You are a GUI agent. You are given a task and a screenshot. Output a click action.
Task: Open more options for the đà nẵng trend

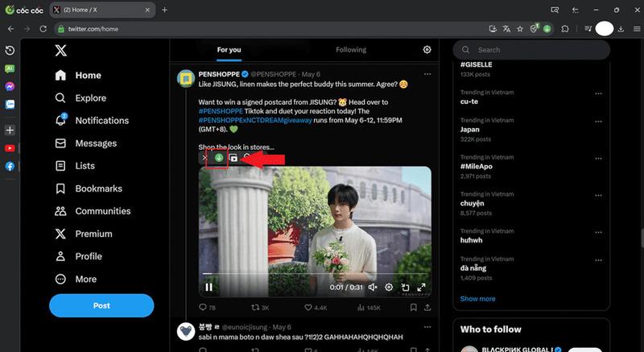pos(598,260)
